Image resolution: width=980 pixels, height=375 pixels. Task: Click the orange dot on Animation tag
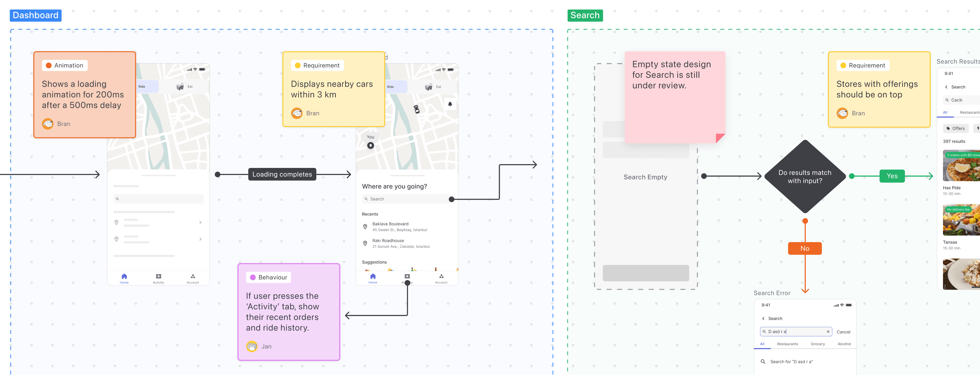[49, 66]
